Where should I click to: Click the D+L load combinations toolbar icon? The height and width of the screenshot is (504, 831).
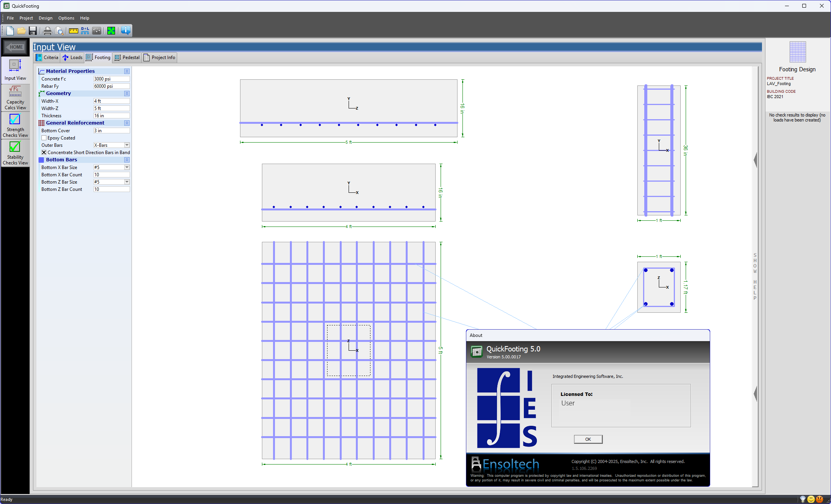point(85,31)
